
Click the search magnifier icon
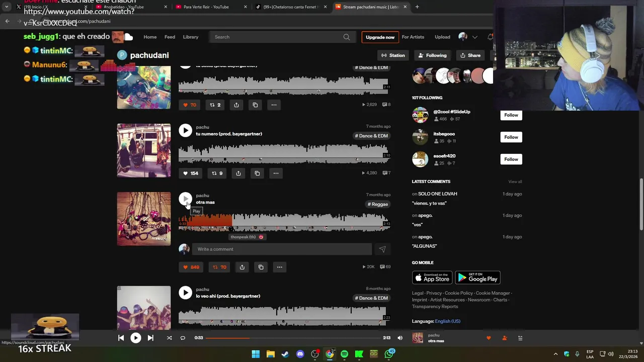click(x=347, y=37)
